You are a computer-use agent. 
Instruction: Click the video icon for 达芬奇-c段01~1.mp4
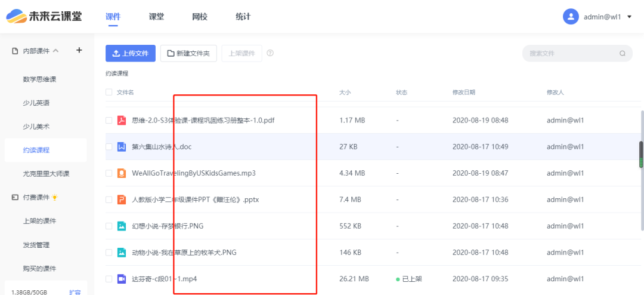(122, 278)
